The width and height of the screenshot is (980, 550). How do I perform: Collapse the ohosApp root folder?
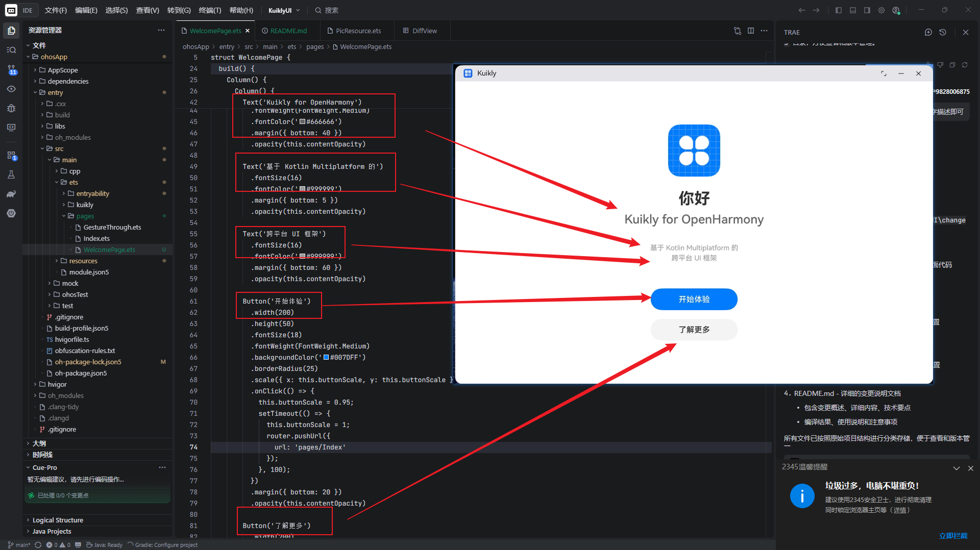click(28, 57)
